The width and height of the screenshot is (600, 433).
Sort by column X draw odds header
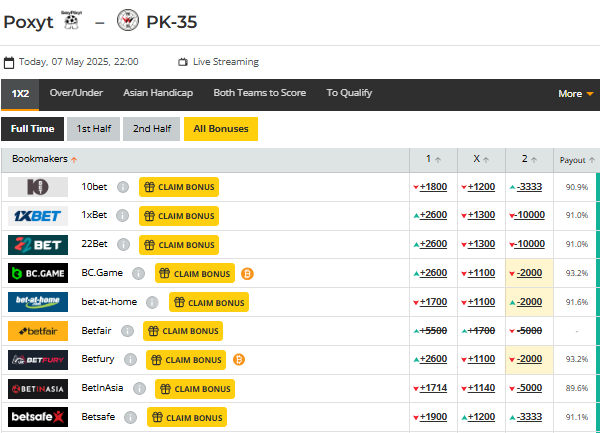[481, 159]
